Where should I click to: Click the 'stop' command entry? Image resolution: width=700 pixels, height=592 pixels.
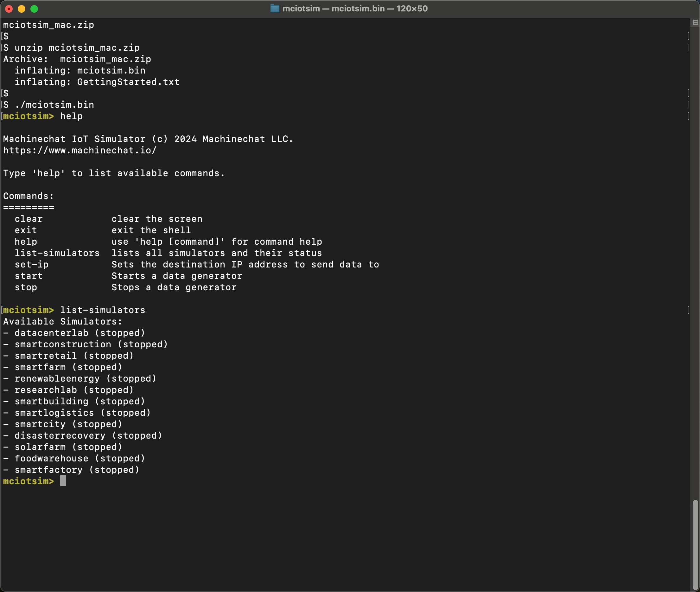pos(26,287)
